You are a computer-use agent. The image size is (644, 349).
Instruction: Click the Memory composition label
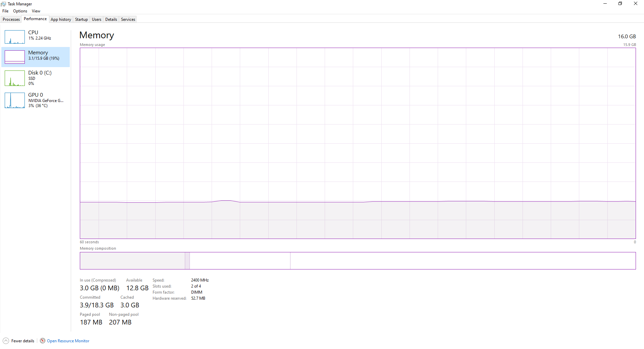[98, 248]
